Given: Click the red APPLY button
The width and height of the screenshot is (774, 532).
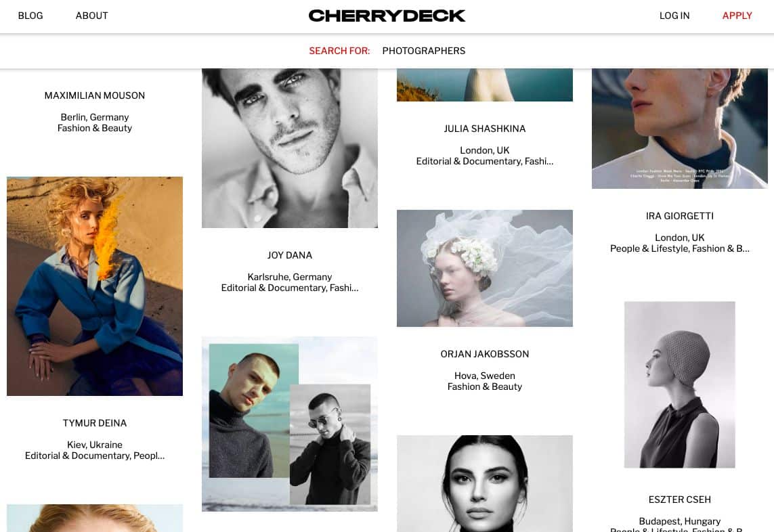Looking at the screenshot, I should coord(737,16).
